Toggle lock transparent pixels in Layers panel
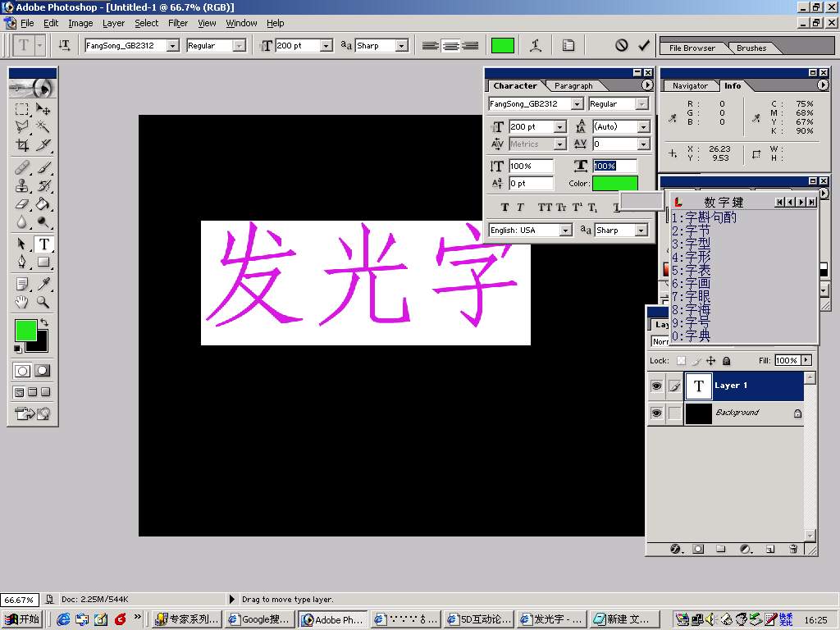 681,361
